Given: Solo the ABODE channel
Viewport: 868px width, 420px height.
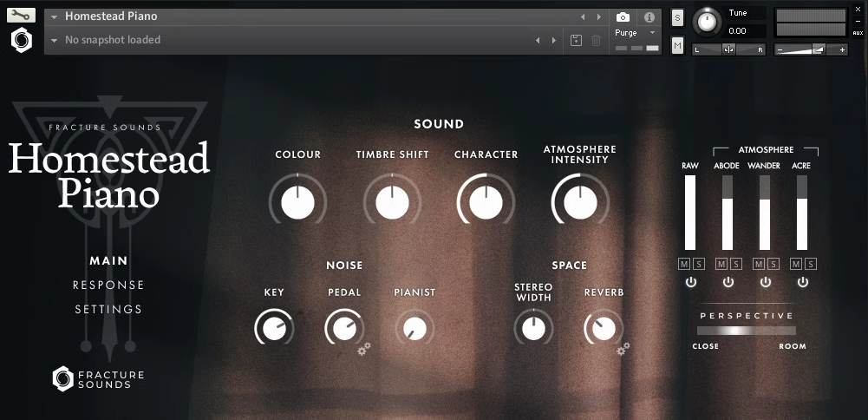Looking at the screenshot, I should [735, 265].
